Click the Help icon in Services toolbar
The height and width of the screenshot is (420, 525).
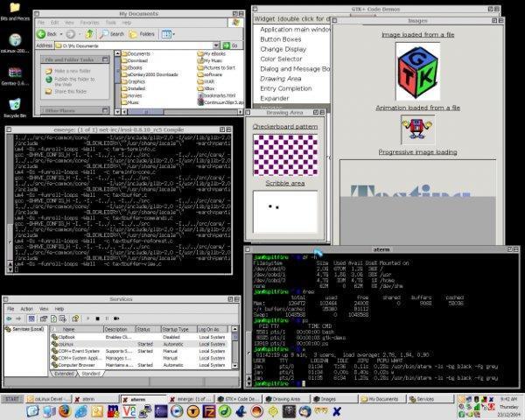click(x=75, y=318)
